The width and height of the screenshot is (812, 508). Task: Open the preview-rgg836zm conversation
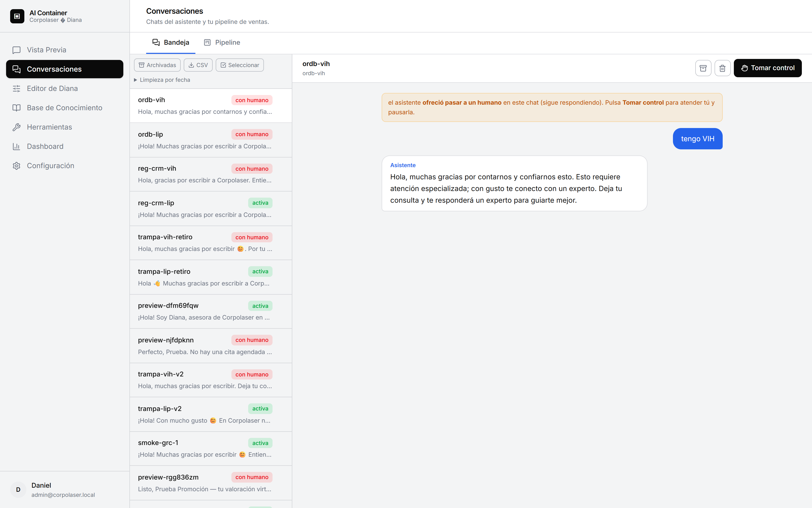point(211,483)
